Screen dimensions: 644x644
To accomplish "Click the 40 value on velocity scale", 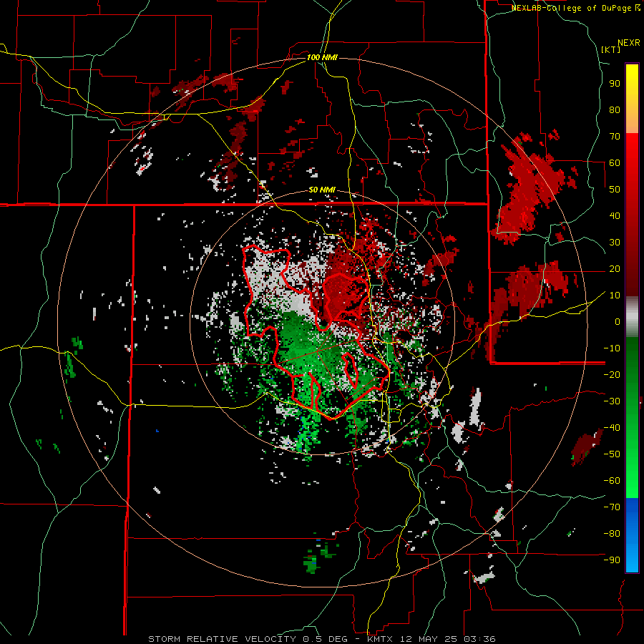I will pyautogui.click(x=615, y=216).
